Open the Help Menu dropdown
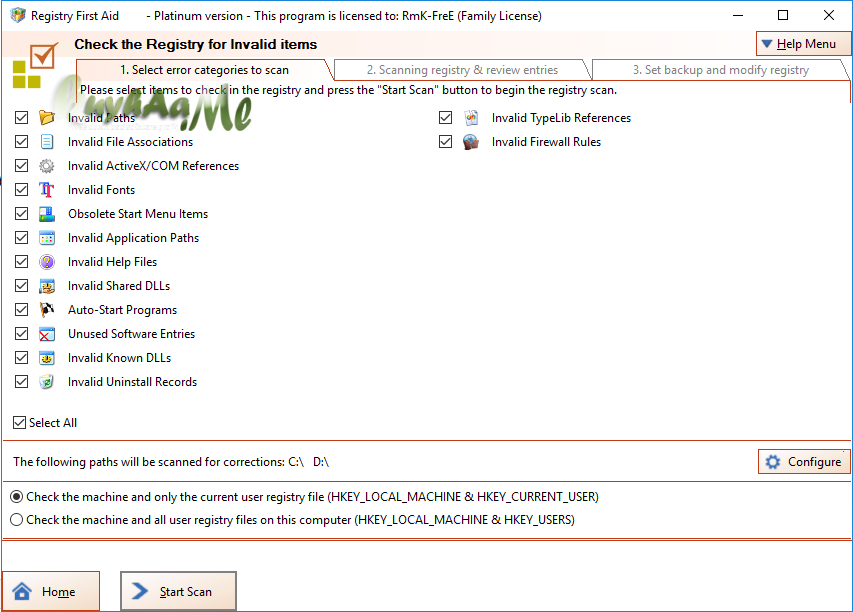Screen dimensions: 853x612 (803, 44)
